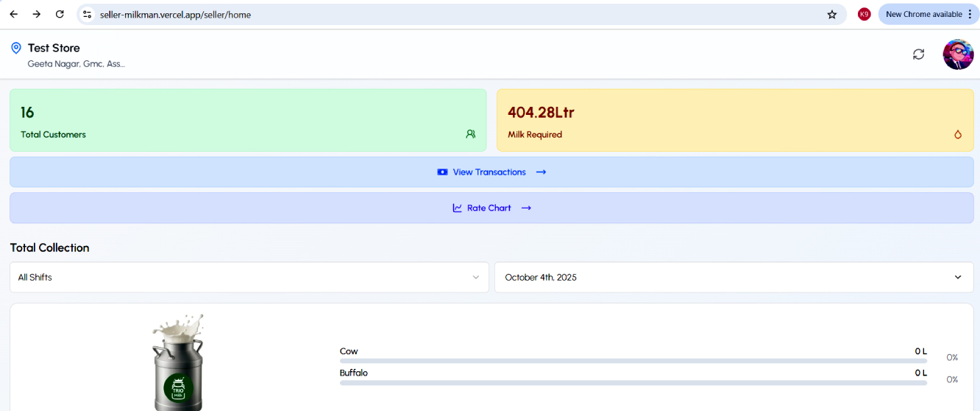This screenshot has width=980, height=411.
Task: Click the Total Collection heading
Action: 49,247
